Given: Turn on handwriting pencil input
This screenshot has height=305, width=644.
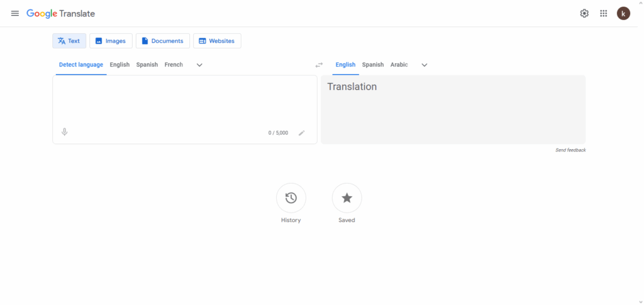Looking at the screenshot, I should tap(302, 133).
